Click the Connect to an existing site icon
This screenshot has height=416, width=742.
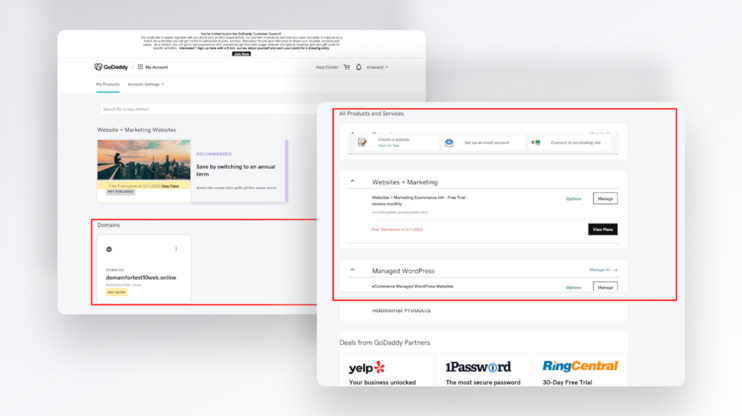pyautogui.click(x=536, y=142)
